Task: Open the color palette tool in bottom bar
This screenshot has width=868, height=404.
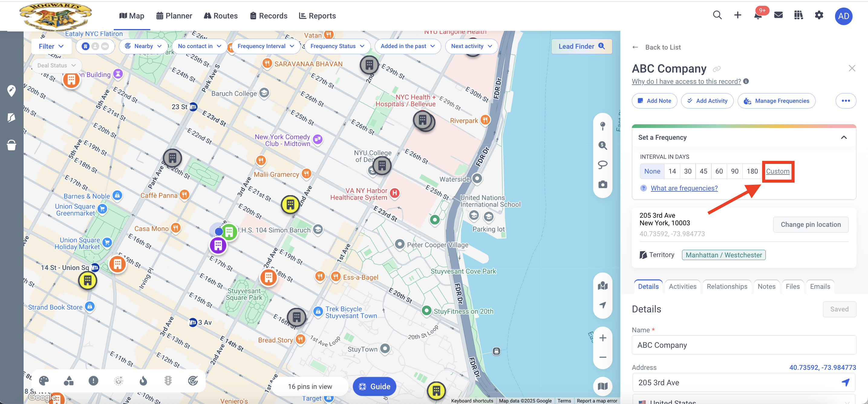Action: pyautogui.click(x=44, y=381)
